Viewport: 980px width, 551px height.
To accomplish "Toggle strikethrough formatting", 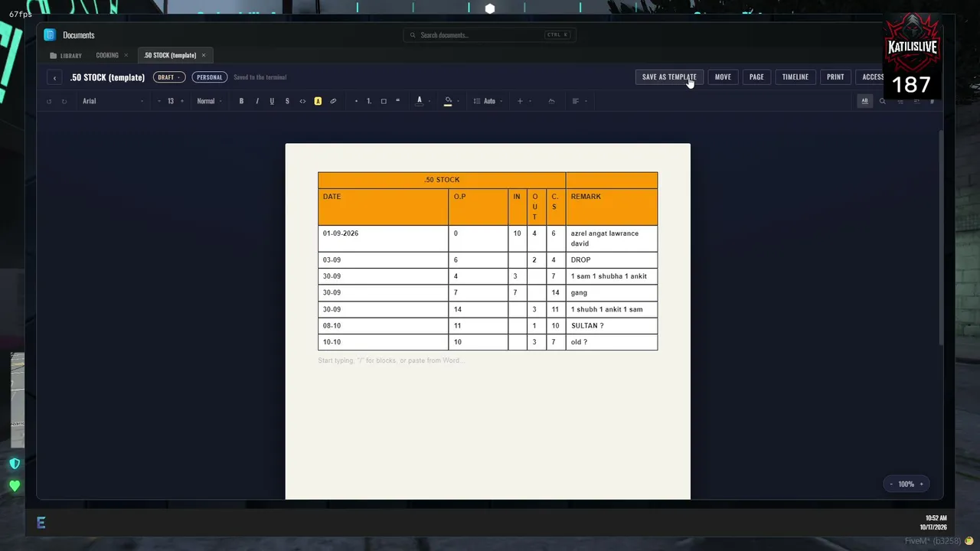I will pos(287,101).
